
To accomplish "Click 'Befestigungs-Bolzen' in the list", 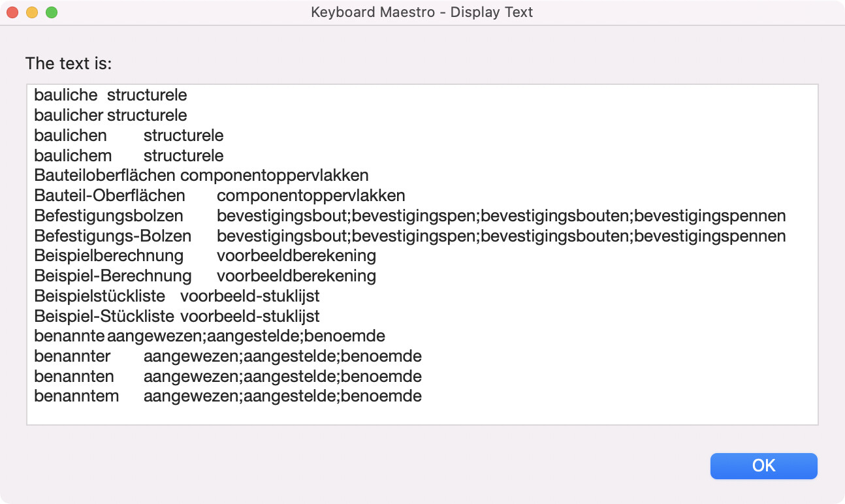I will pos(112,236).
